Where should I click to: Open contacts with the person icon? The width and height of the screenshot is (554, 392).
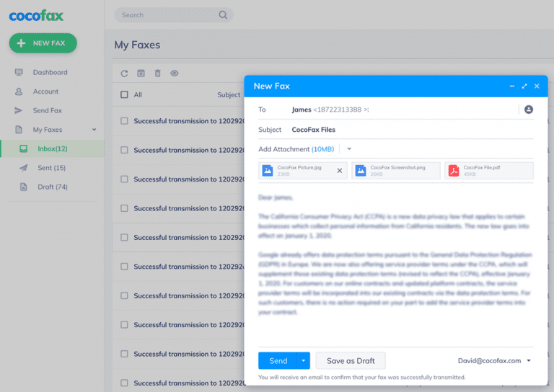click(x=529, y=110)
